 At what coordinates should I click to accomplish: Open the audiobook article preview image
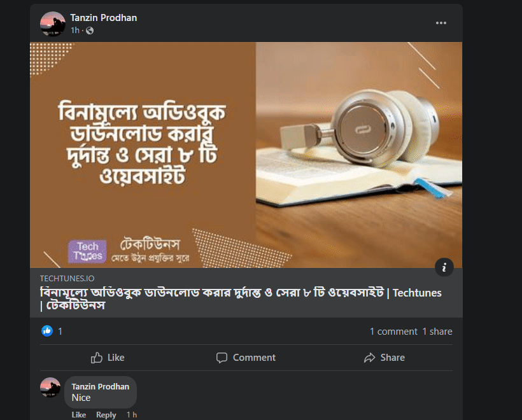click(246, 155)
